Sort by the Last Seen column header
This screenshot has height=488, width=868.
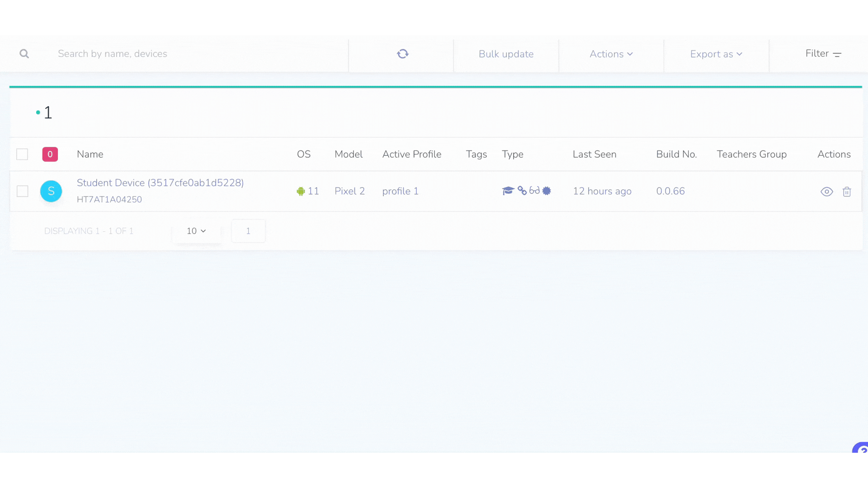point(594,155)
